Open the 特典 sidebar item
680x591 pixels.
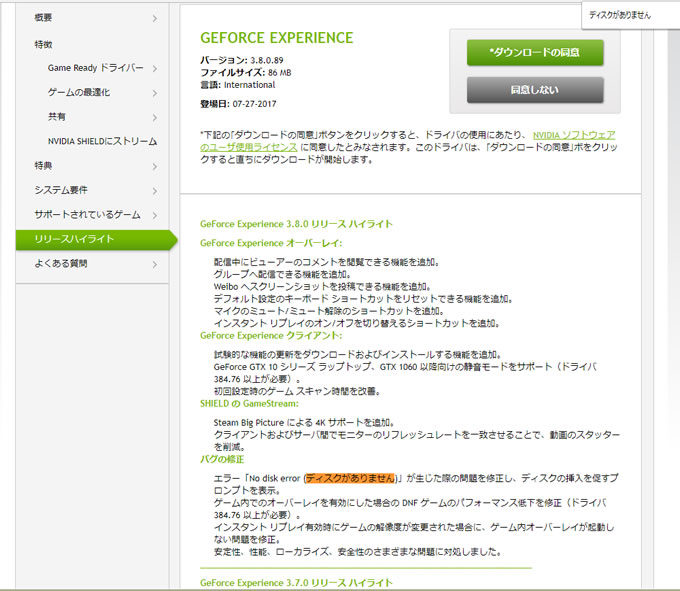[43, 166]
